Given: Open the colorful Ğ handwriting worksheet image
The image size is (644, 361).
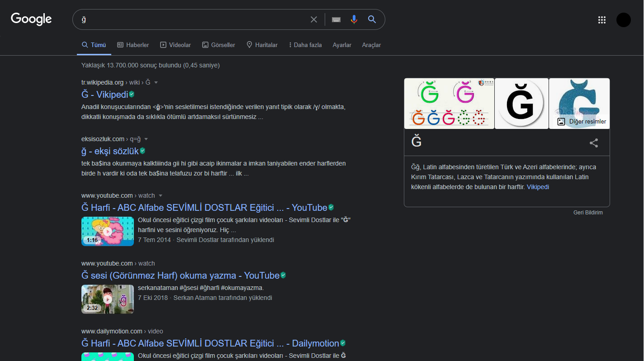Looking at the screenshot, I should click(x=449, y=104).
